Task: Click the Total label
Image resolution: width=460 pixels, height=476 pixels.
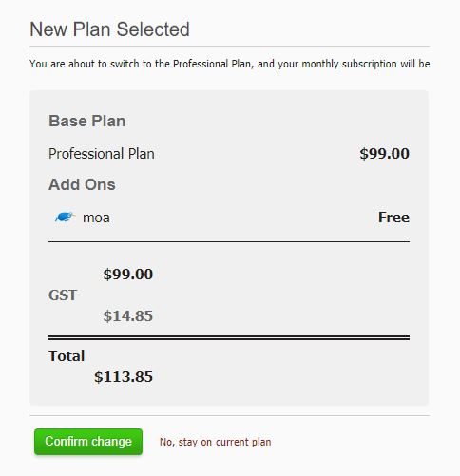Action: (67, 356)
